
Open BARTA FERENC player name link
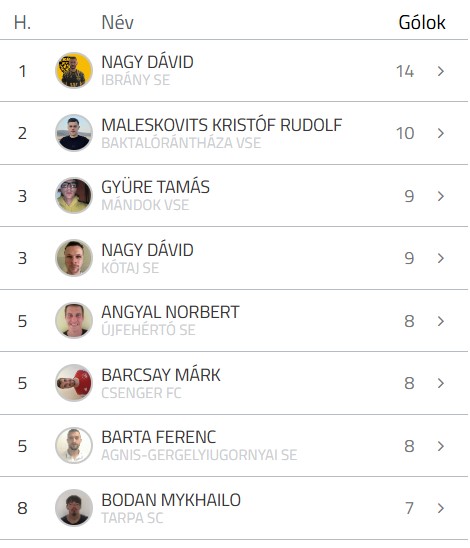tap(159, 437)
